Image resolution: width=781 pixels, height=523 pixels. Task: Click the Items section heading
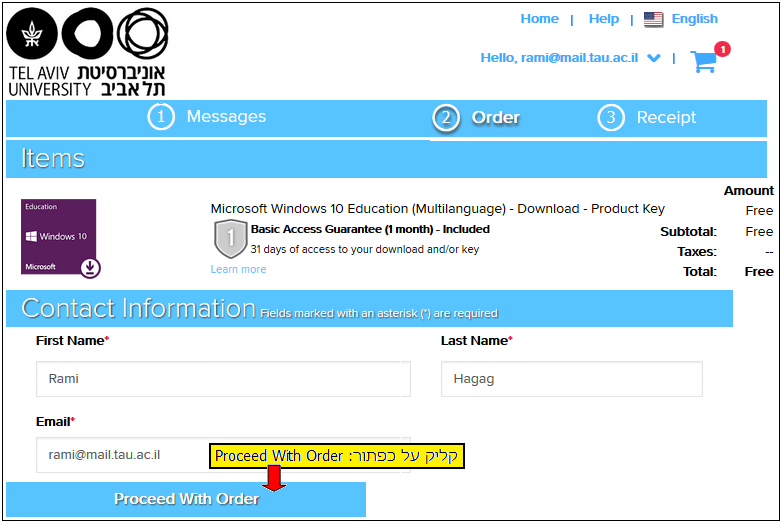[x=53, y=159]
